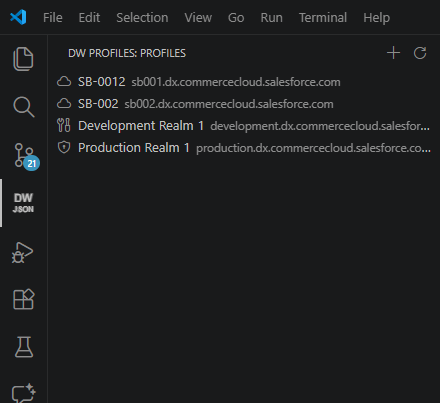This screenshot has width=440, height=403.
Task: Click cloud icon beside SB-0012
Action: click(64, 82)
